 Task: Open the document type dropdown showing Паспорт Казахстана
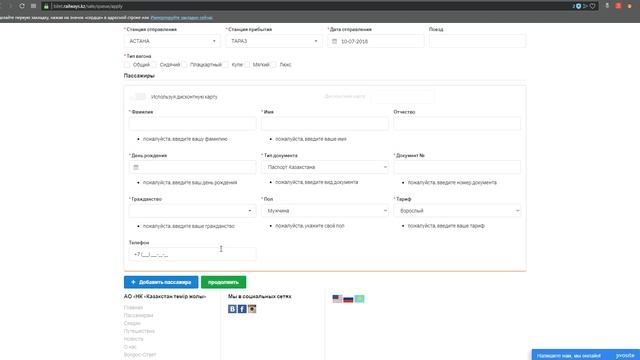point(325,167)
